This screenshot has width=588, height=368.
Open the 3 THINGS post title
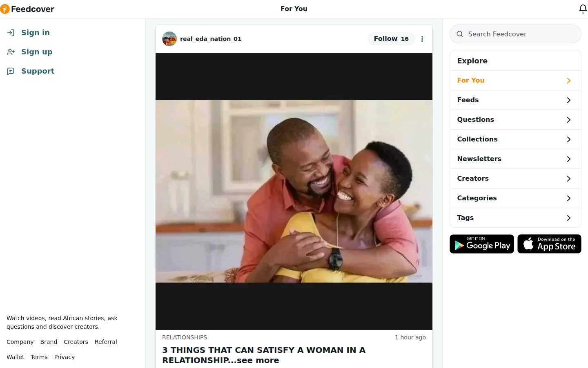click(x=264, y=355)
